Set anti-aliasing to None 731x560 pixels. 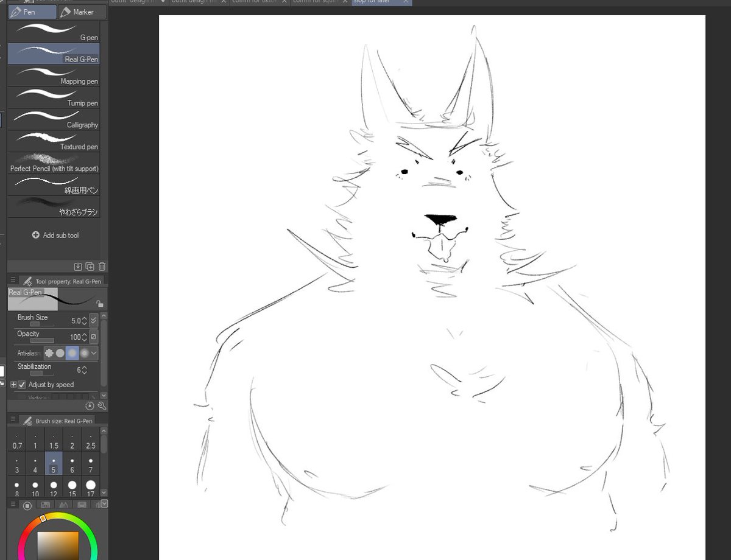(x=49, y=352)
